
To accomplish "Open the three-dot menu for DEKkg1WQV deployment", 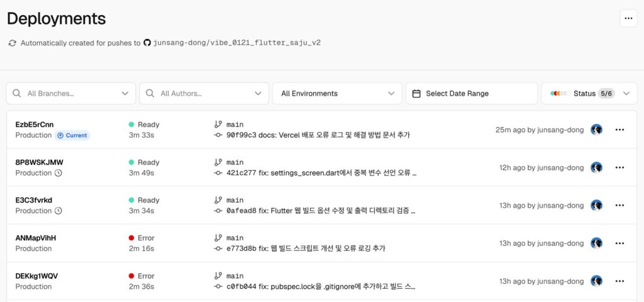I will pyautogui.click(x=619, y=281).
